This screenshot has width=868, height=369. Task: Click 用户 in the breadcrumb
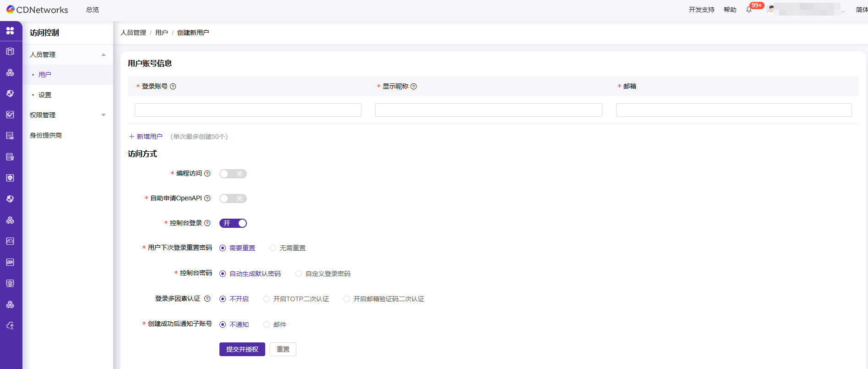162,33
